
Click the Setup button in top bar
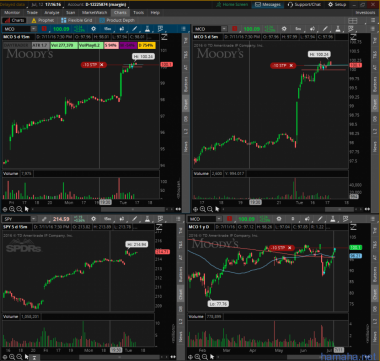(x=337, y=5)
